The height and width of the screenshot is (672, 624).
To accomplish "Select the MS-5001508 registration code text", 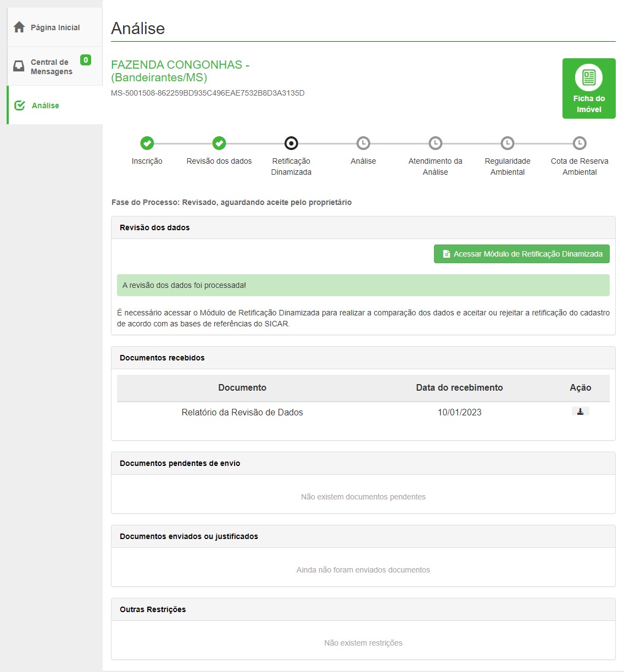I will tap(208, 93).
